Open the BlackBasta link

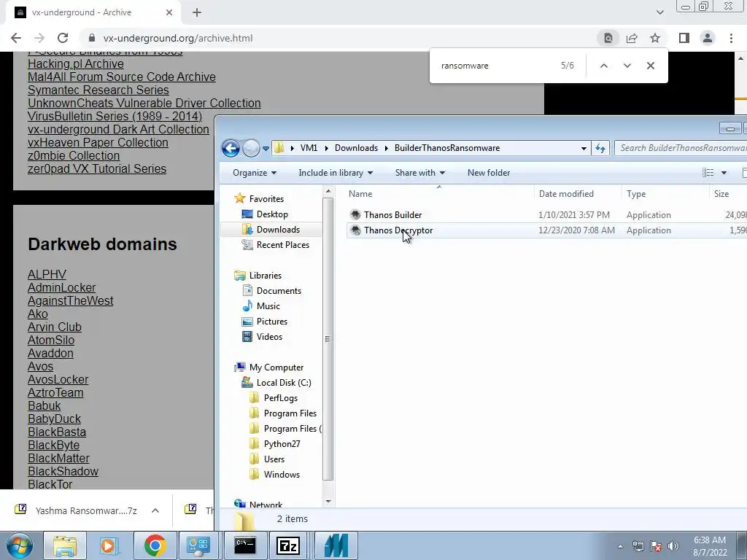57,432
